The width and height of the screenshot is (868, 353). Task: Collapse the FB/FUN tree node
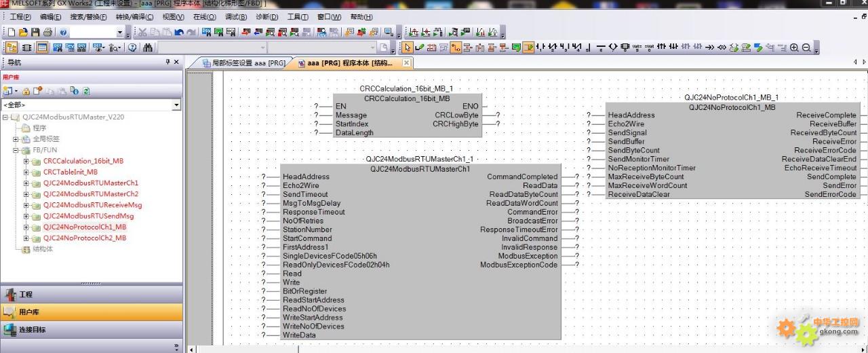(16, 150)
